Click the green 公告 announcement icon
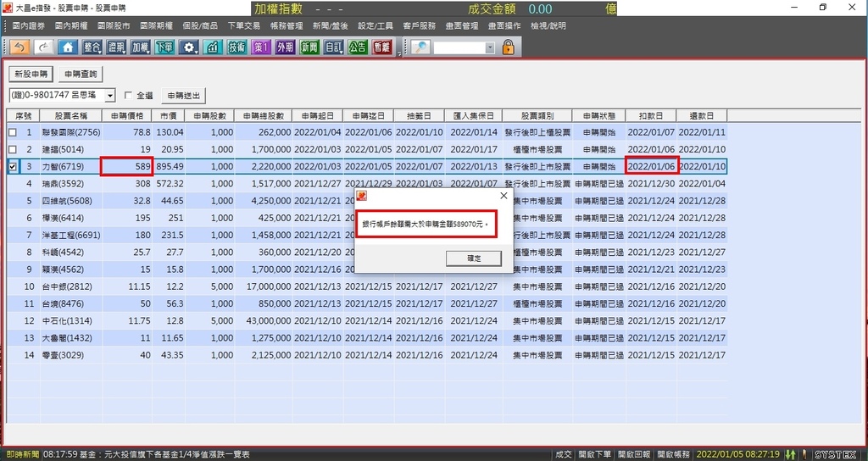This screenshot has height=461, width=868. [358, 47]
